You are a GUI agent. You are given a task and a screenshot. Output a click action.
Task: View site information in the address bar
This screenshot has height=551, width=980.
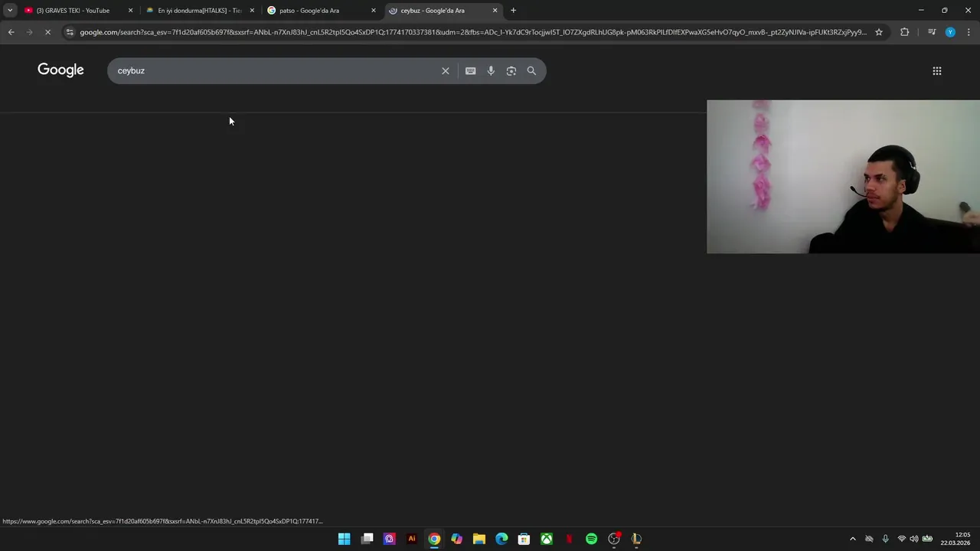tap(70, 32)
